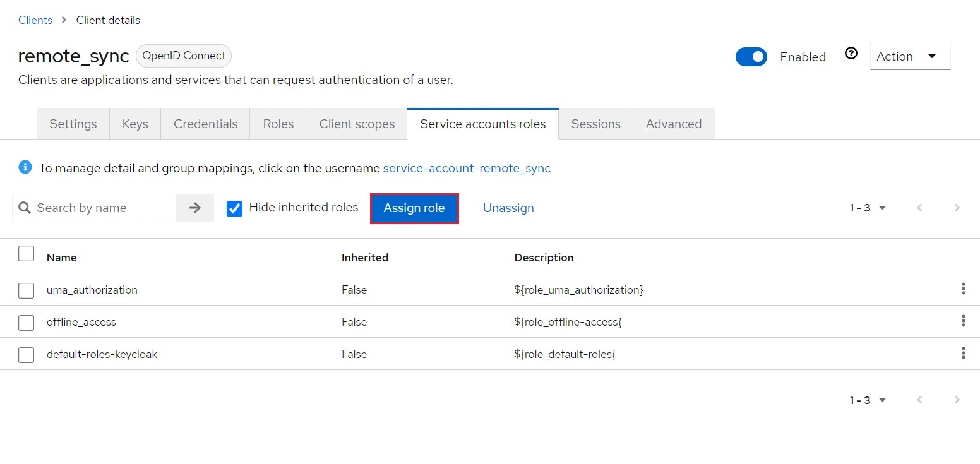The width and height of the screenshot is (980, 464).
Task: Check the select-all roles header checkbox
Action: click(x=26, y=254)
